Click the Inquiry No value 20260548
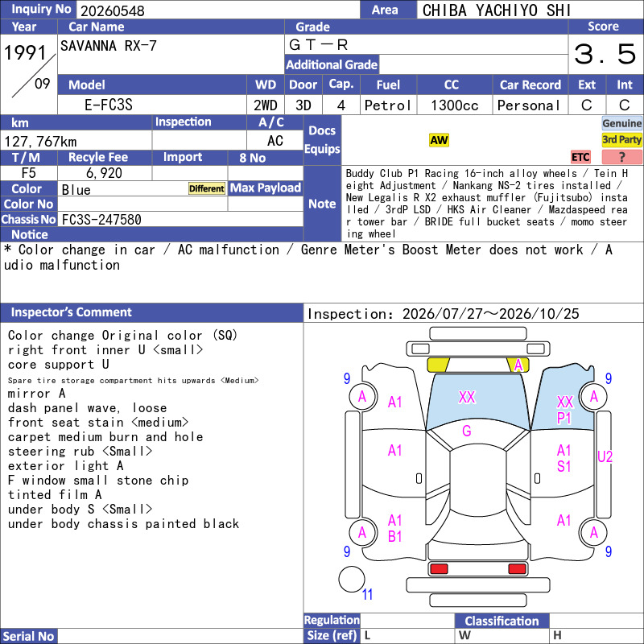 tap(113, 10)
